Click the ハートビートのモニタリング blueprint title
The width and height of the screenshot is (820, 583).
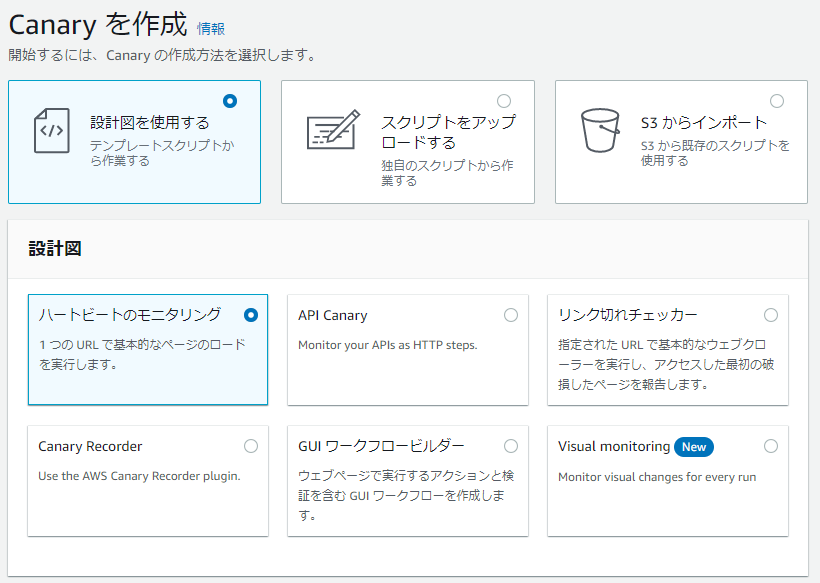tap(130, 315)
